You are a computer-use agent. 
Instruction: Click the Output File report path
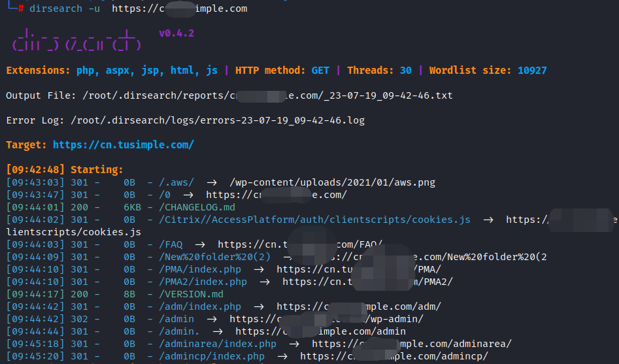tap(267, 95)
